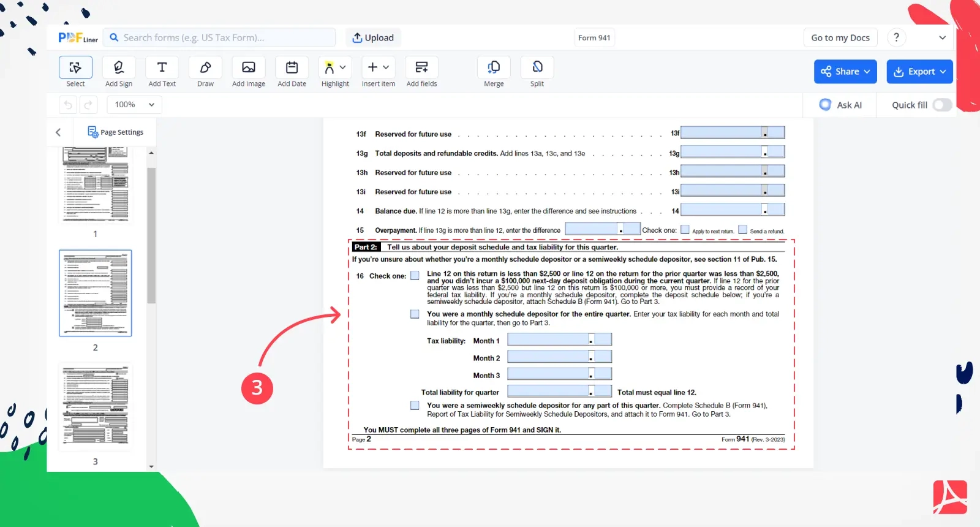Toggle the Quick fill switch
980x527 pixels.
942,105
